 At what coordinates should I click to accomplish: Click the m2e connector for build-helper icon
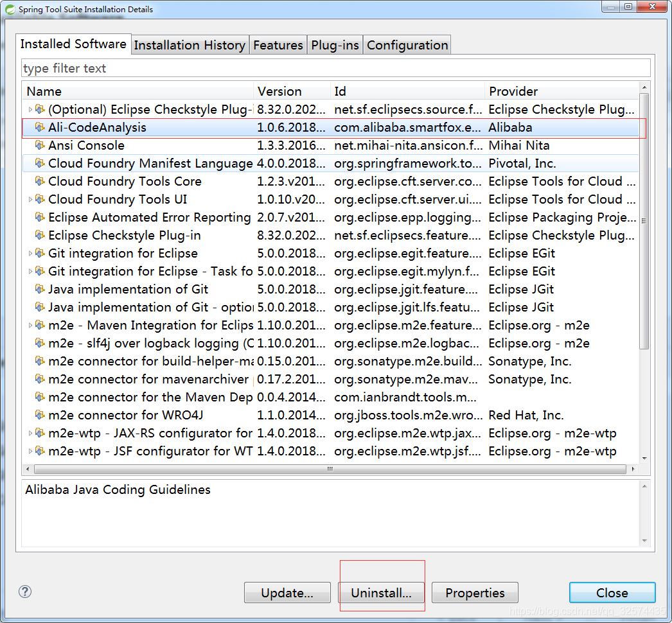(x=40, y=361)
